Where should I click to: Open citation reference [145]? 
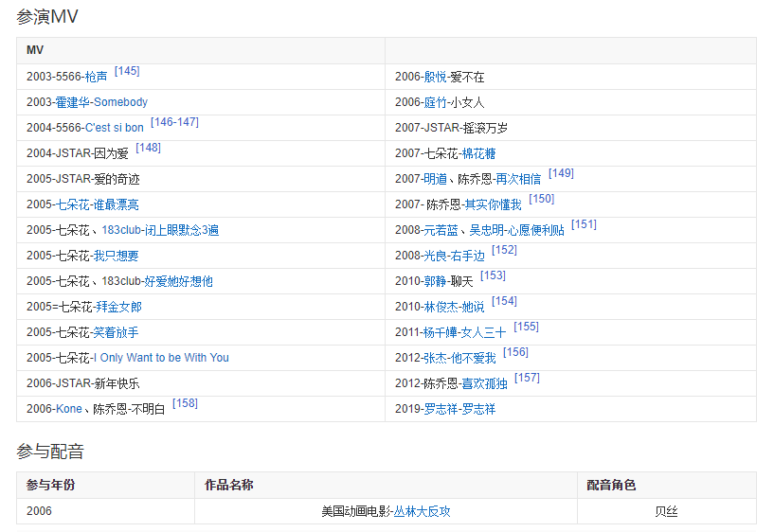[x=127, y=71]
